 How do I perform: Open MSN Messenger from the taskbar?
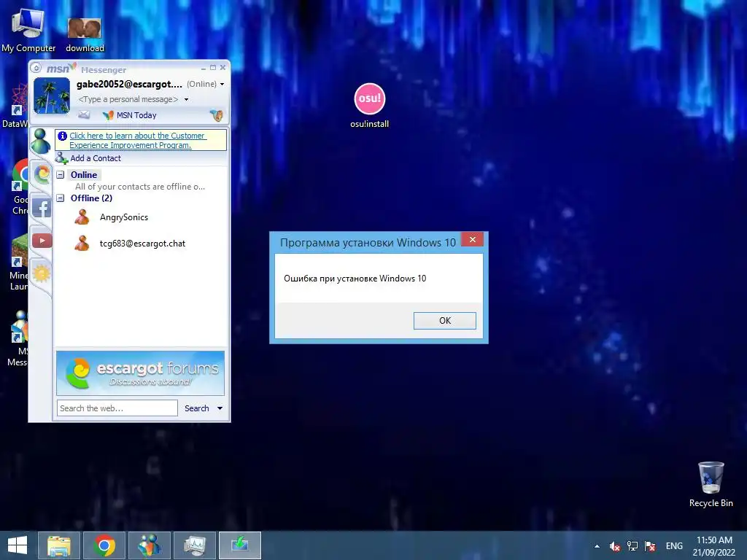coord(150,545)
